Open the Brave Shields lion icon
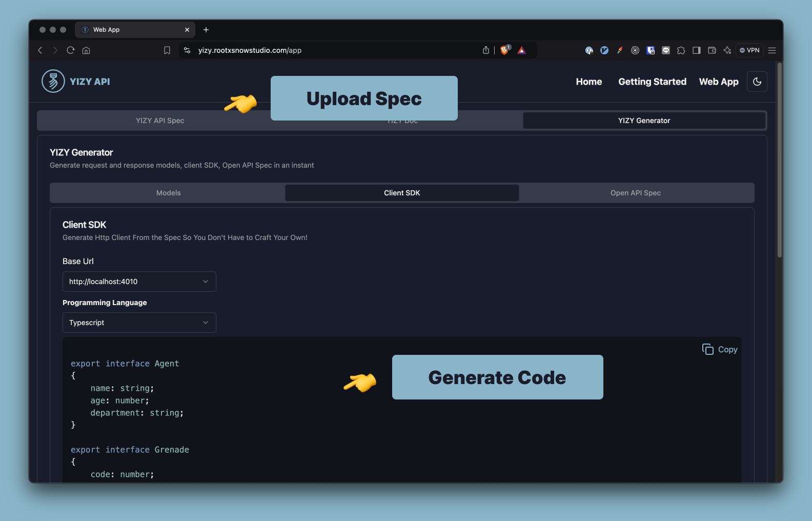This screenshot has height=521, width=812. (x=505, y=50)
